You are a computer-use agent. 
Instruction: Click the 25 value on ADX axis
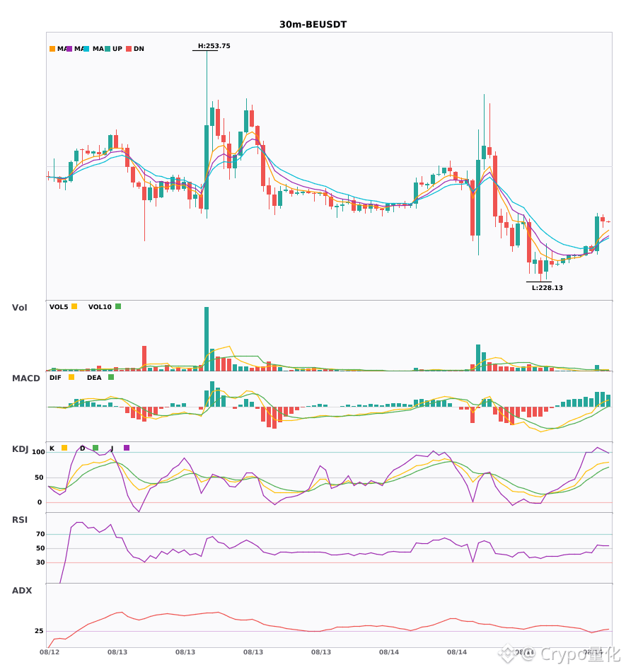tap(39, 631)
